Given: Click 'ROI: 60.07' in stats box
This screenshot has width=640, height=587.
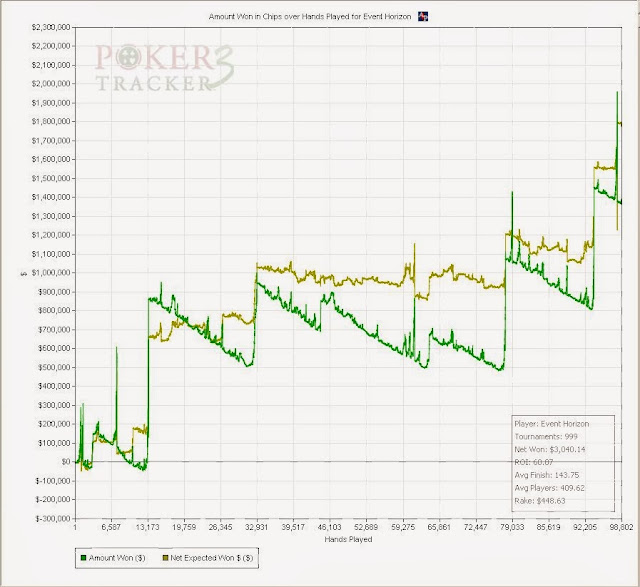Looking at the screenshot, I should pyautogui.click(x=533, y=462).
